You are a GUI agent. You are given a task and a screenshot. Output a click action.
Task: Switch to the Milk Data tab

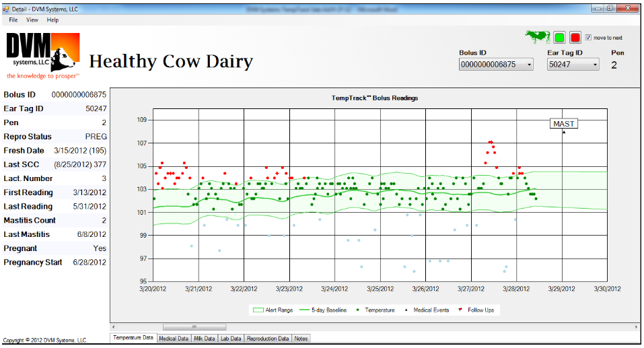[x=205, y=339]
